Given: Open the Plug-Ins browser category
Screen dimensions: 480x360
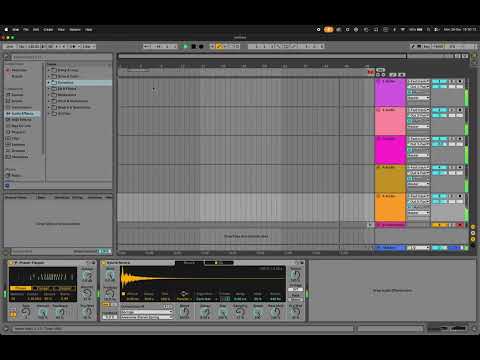Looking at the screenshot, I should tap(18, 132).
